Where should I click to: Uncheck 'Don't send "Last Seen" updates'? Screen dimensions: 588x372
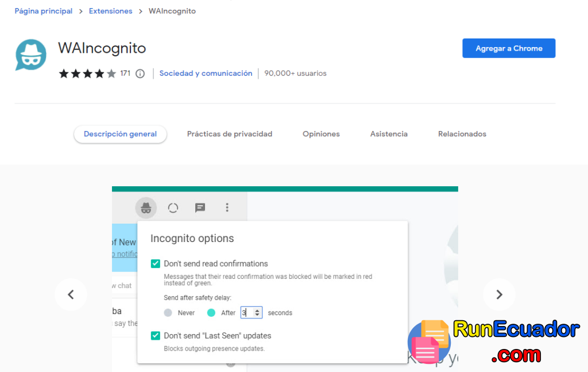155,335
